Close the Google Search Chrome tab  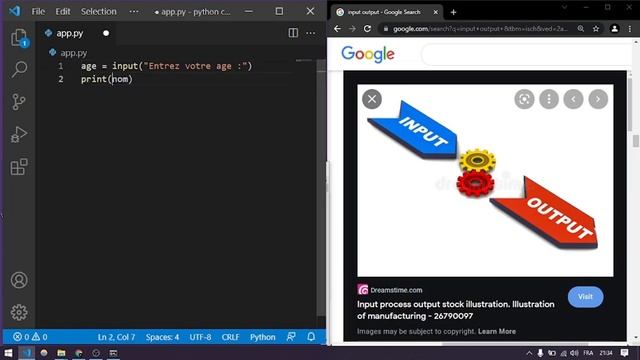(x=436, y=12)
